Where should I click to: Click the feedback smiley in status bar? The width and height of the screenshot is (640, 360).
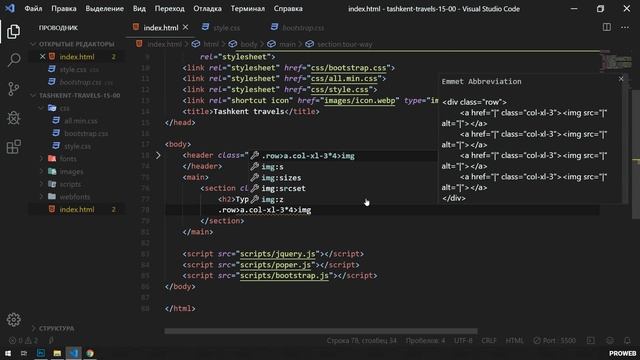pyautogui.click(x=610, y=340)
